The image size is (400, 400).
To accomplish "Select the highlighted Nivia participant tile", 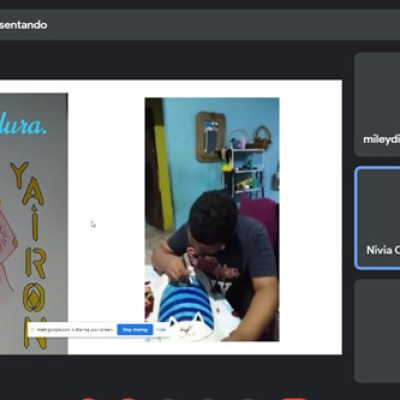I will click(378, 218).
